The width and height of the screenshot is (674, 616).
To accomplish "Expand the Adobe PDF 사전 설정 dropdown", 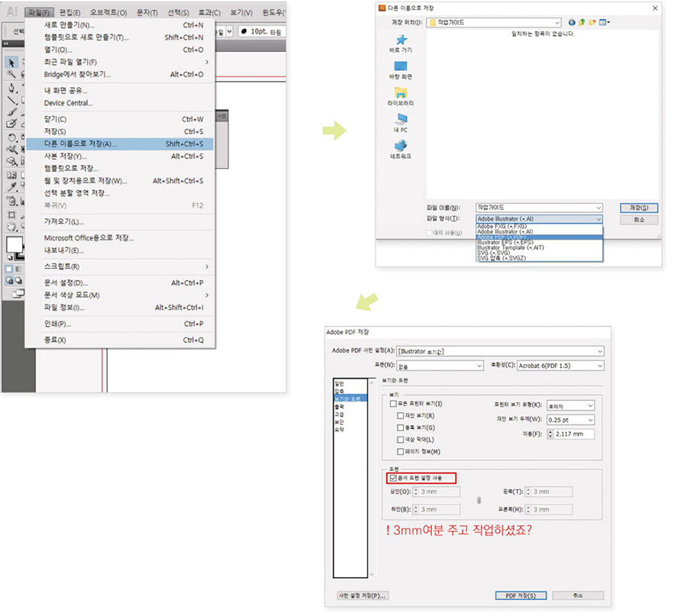I will (x=599, y=352).
